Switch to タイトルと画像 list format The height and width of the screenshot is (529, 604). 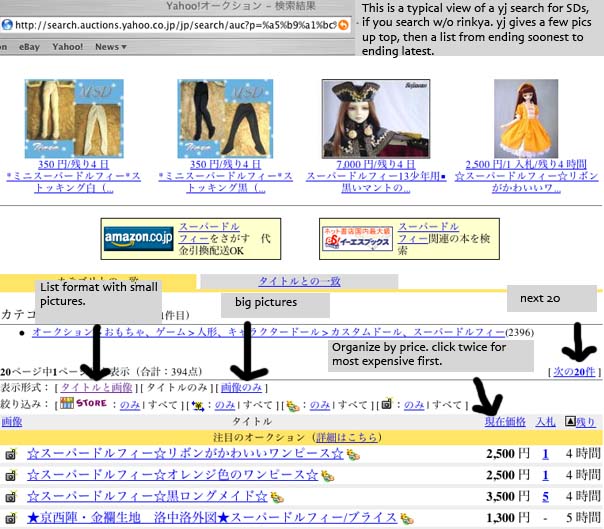pyautogui.click(x=96, y=387)
